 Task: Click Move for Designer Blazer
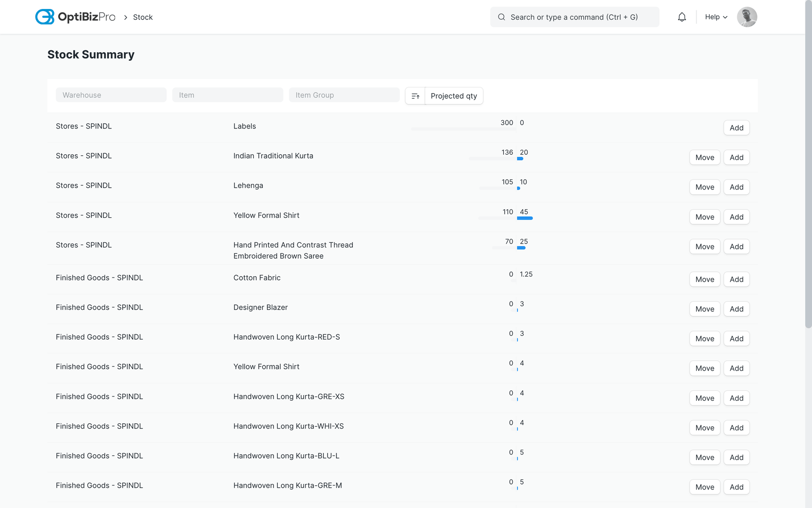[704, 309]
